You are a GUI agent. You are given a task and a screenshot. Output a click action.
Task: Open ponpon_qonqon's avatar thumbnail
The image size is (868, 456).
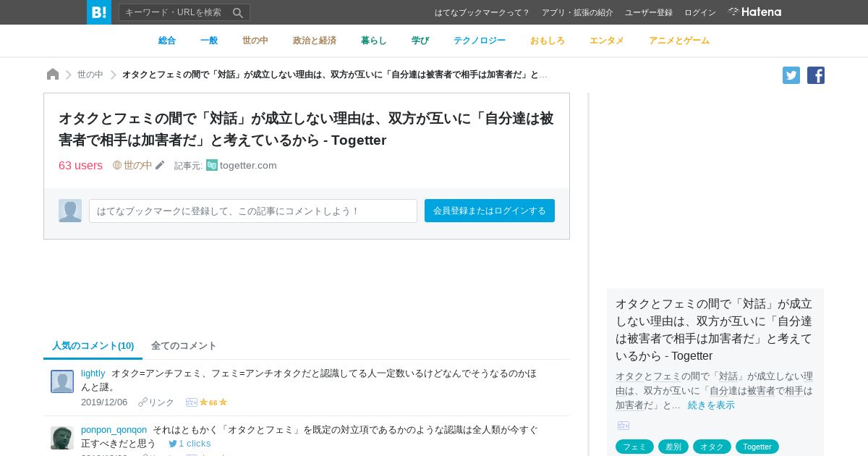pos(62,438)
